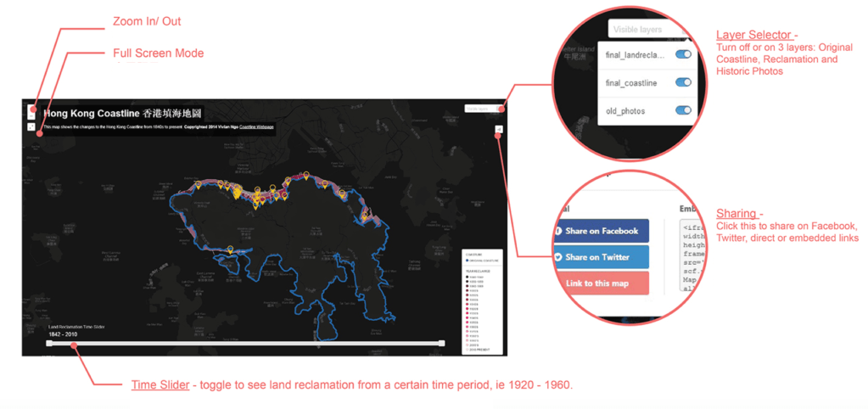
Task: Click the share icon on the map
Action: click(x=499, y=130)
